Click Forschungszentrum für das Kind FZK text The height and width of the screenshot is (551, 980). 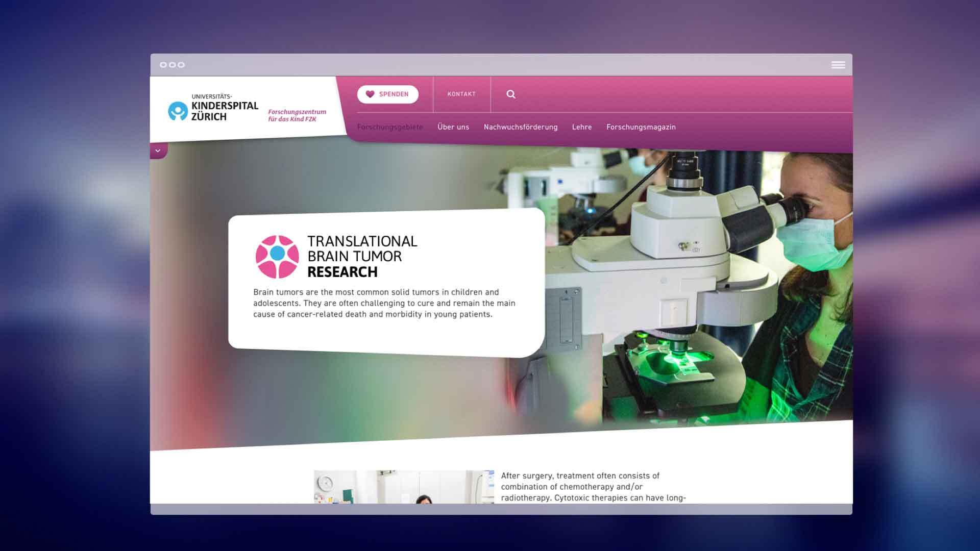[x=297, y=115]
